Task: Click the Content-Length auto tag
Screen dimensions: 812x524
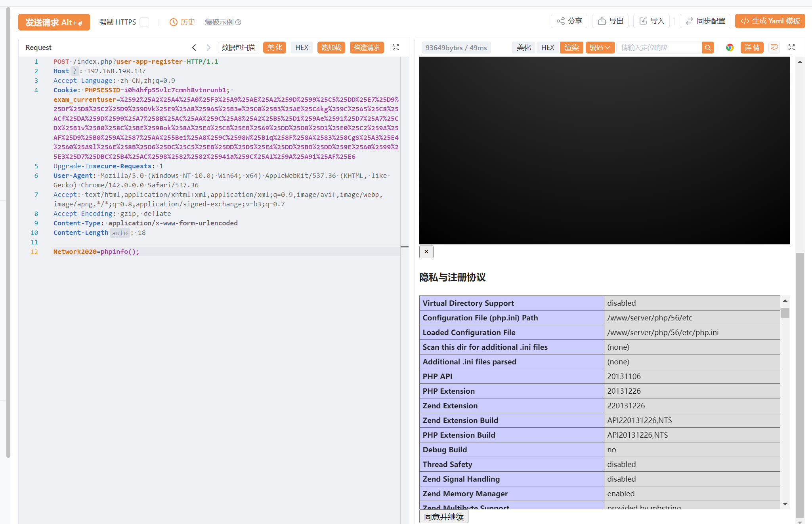Action: tap(120, 233)
